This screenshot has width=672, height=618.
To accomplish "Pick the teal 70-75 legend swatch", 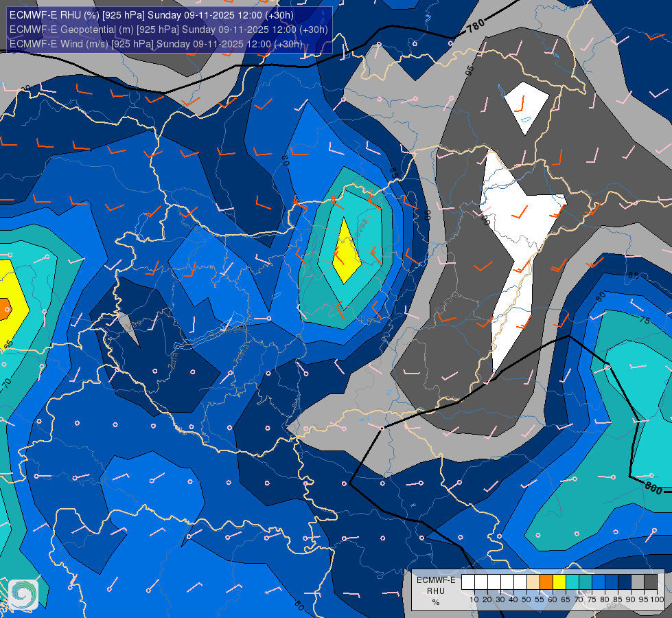I will tap(586, 582).
